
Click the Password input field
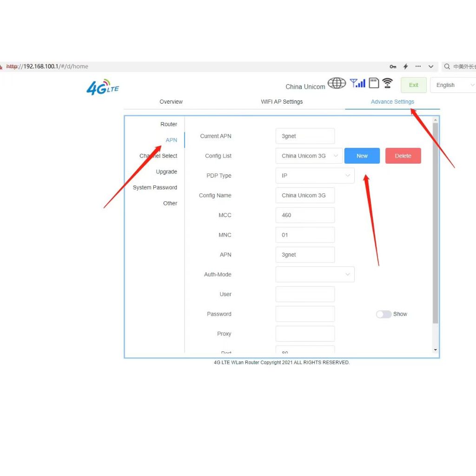305,314
